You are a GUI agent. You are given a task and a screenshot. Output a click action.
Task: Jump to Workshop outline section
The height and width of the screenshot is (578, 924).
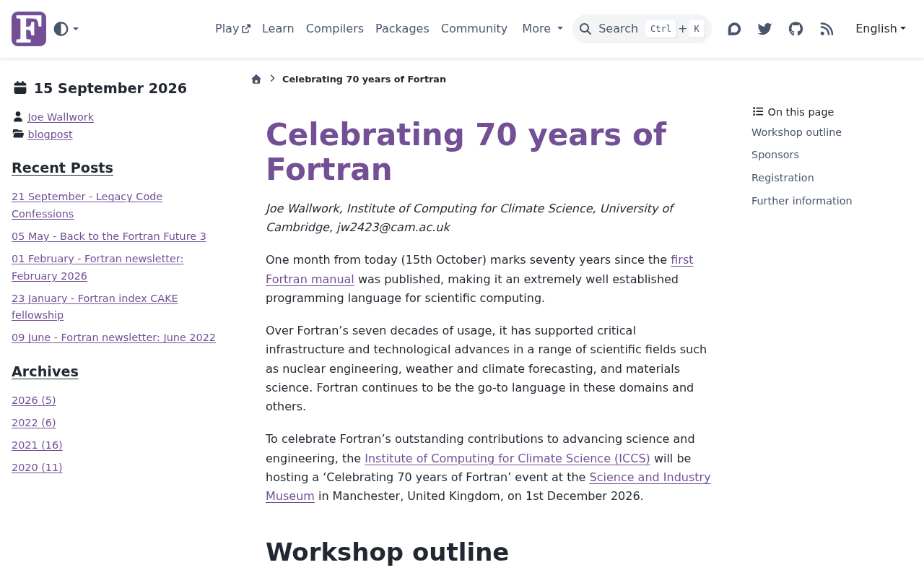(x=796, y=132)
